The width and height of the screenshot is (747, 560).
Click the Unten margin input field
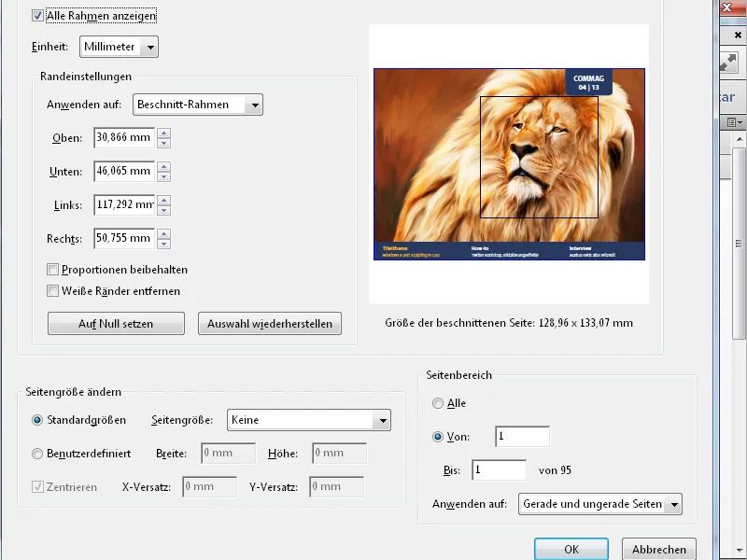tap(124, 171)
